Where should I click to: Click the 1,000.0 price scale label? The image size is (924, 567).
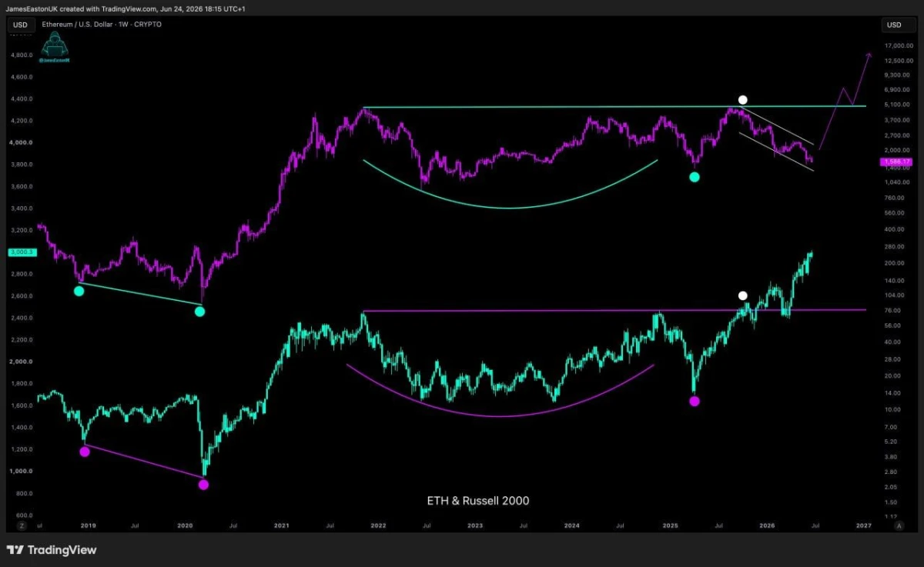click(19, 471)
